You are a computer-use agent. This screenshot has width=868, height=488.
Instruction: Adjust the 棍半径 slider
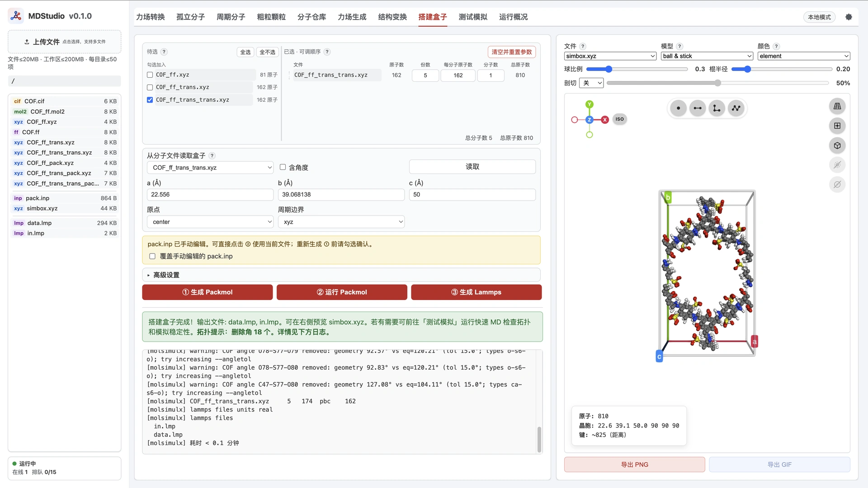tap(782, 69)
